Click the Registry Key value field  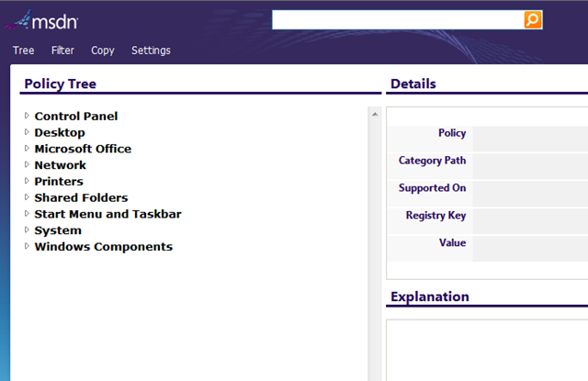[x=530, y=220]
